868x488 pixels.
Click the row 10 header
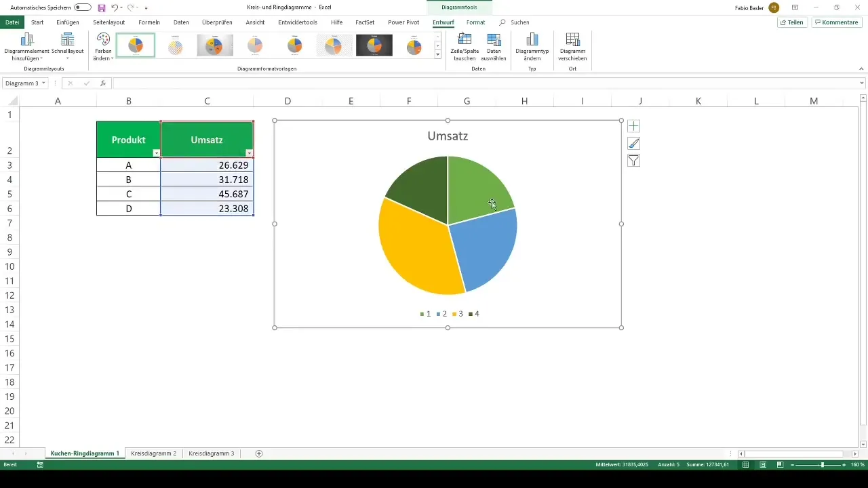click(x=9, y=266)
